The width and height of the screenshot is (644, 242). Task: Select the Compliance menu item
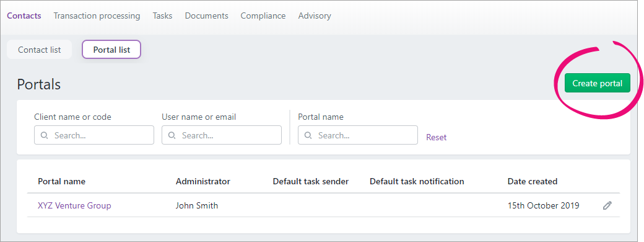(263, 16)
